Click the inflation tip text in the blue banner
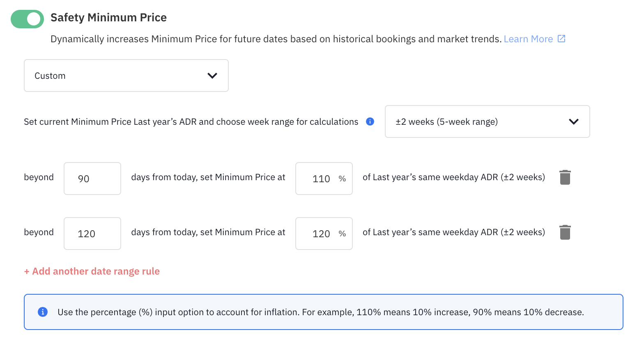This screenshot has height=339, width=644. point(320,312)
